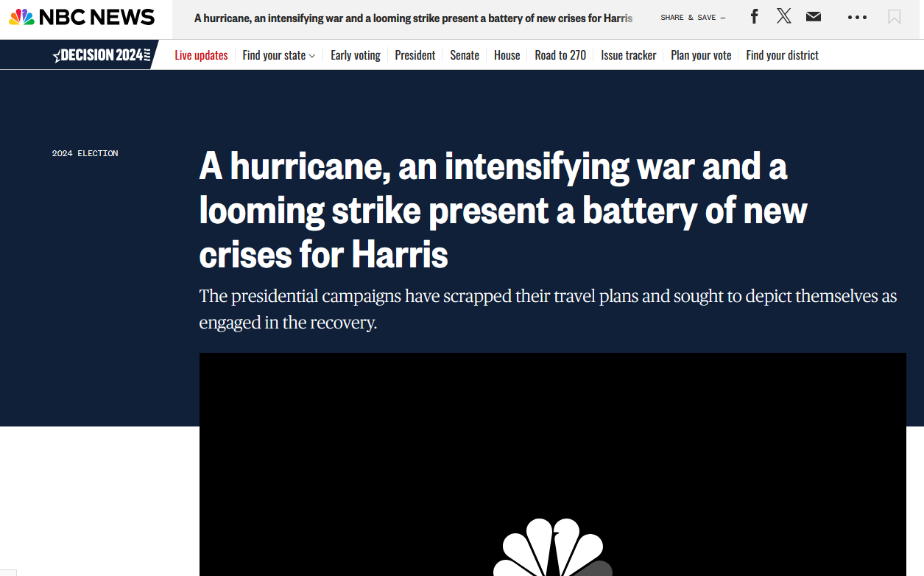
Task: Open the Issue tracker
Action: (629, 55)
